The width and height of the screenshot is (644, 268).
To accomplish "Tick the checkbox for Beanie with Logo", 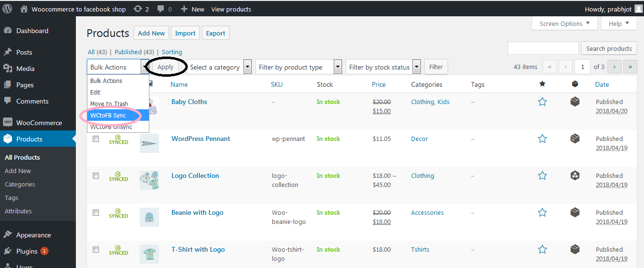I will pos(96,212).
